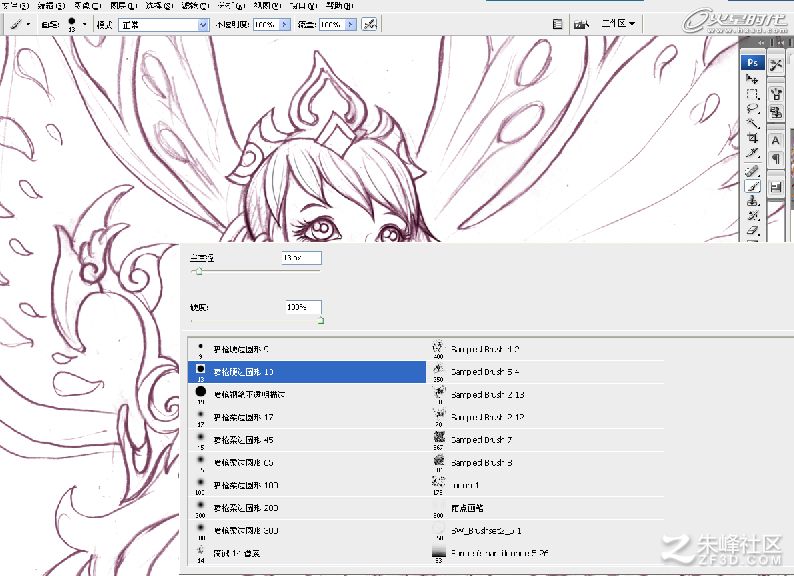Select the Sampled Brush 5 4 preset
Screen dimensions: 794x576
[x=546, y=372]
